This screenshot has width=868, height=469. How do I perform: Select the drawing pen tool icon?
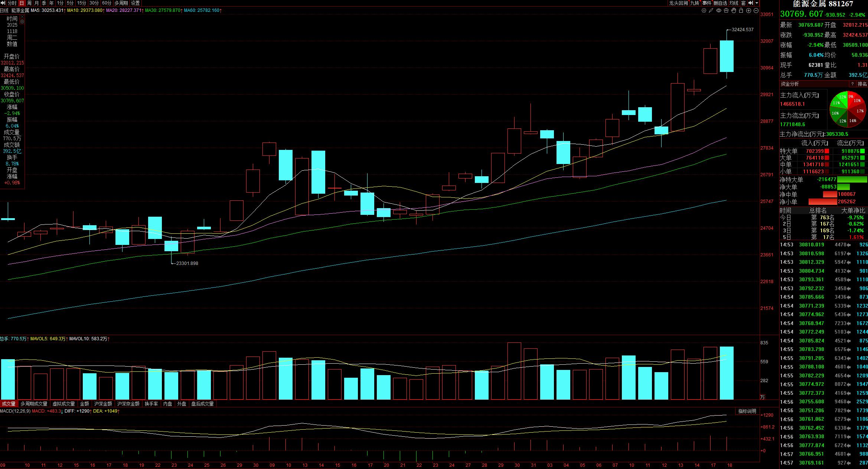point(711,10)
